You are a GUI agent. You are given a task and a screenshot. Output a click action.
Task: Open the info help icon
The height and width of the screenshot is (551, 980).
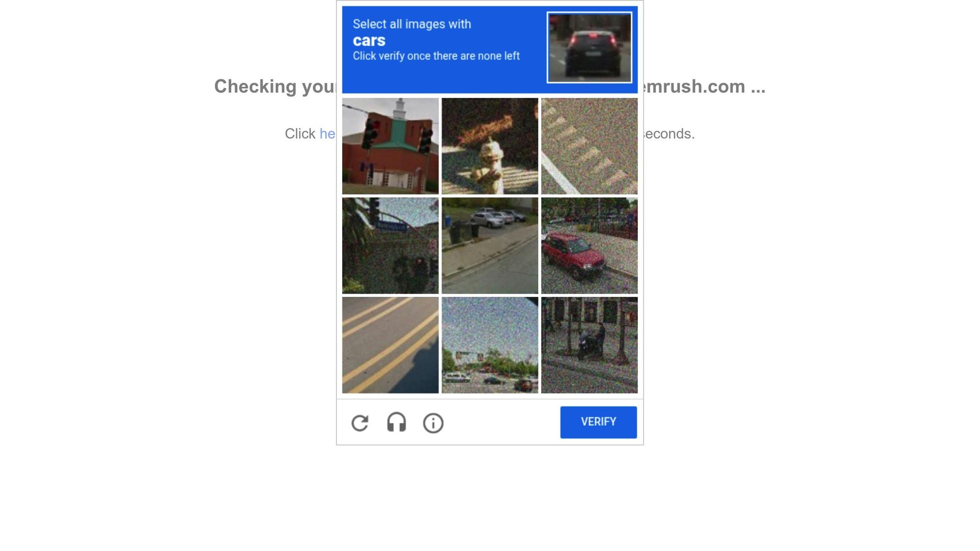coord(433,423)
